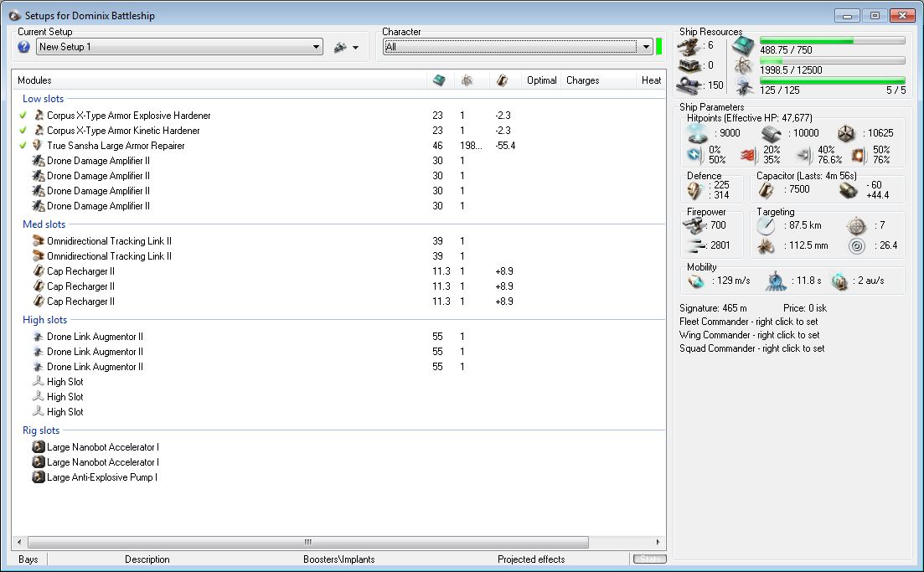Toggle True Sansha Large Armor Repairer checkmark

pyautogui.click(x=23, y=146)
